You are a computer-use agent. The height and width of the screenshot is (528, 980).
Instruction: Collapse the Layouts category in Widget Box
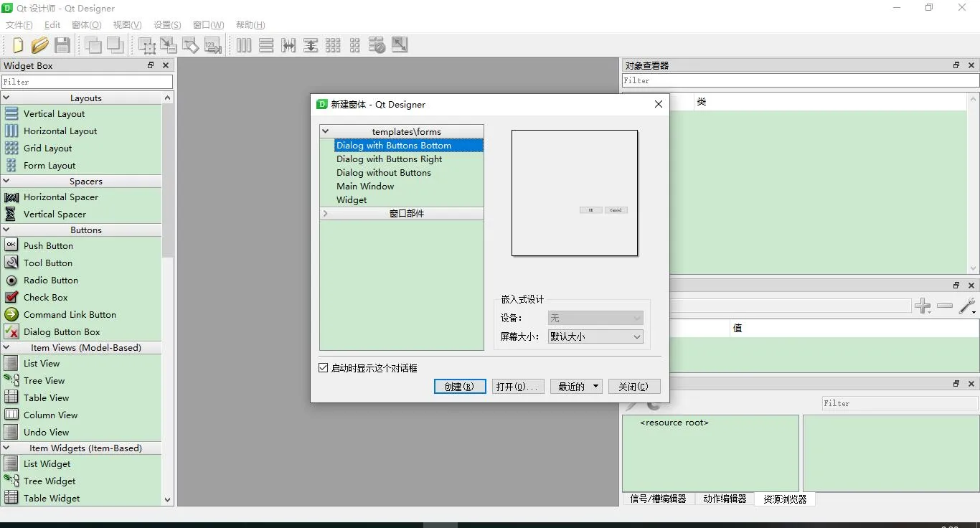point(6,98)
